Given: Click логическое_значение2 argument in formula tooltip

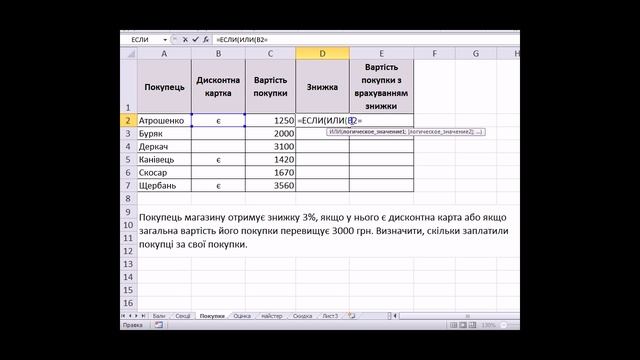Looking at the screenshot, I should click(440, 132).
